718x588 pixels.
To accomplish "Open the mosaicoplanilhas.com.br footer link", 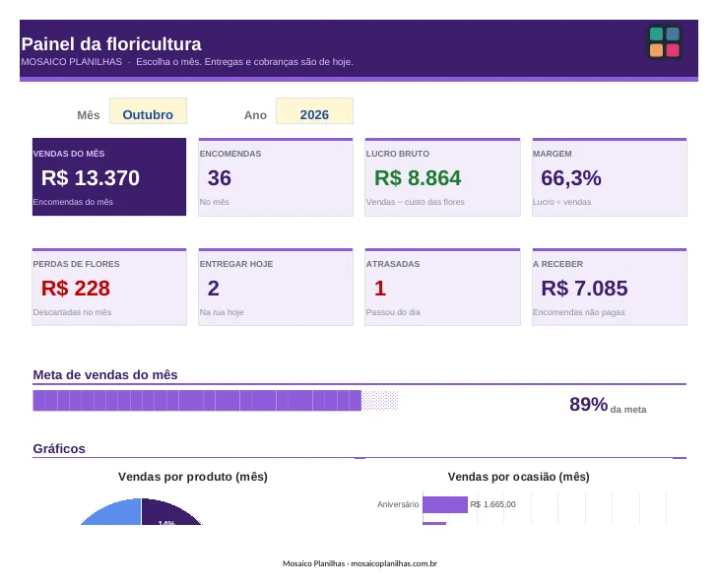I will [x=394, y=563].
